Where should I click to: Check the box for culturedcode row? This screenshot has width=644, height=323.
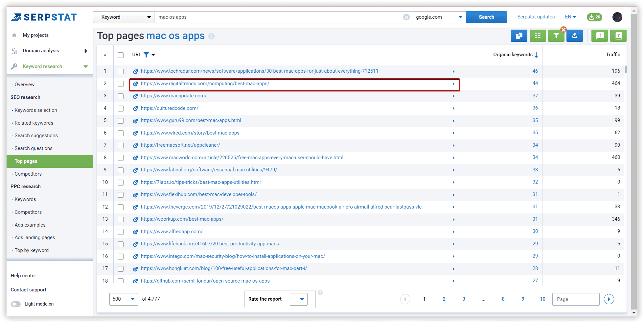(121, 109)
